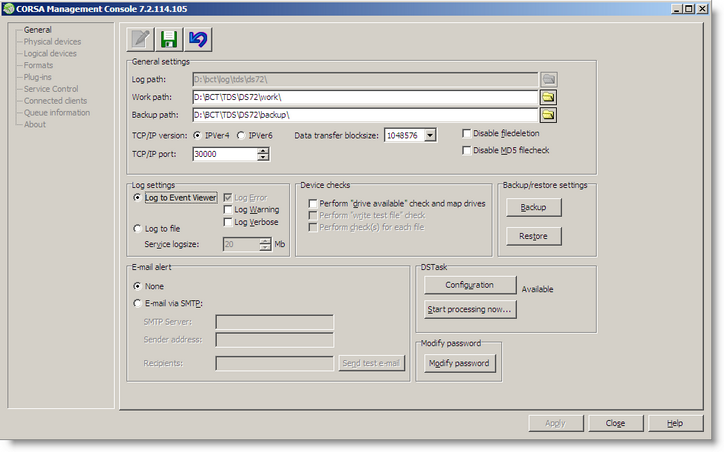This screenshot has height=452, width=724.
Task: Click the SMTP Server field
Action: pyautogui.click(x=274, y=322)
